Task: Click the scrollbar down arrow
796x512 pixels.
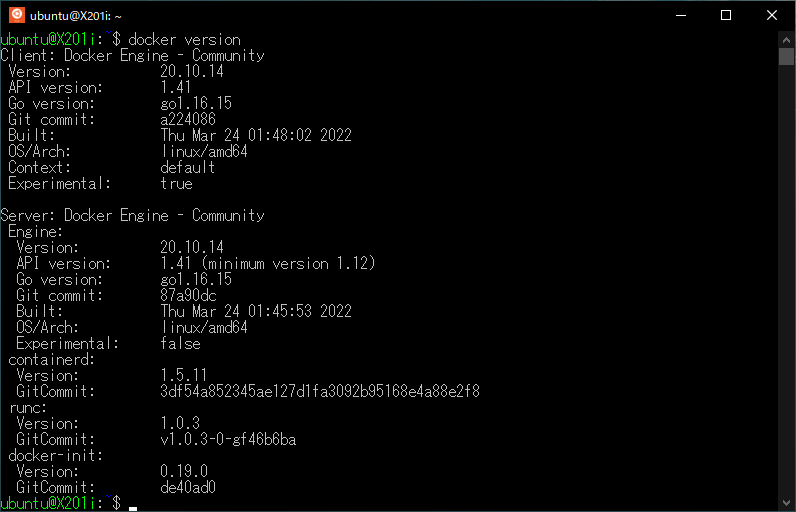Action: click(x=786, y=503)
